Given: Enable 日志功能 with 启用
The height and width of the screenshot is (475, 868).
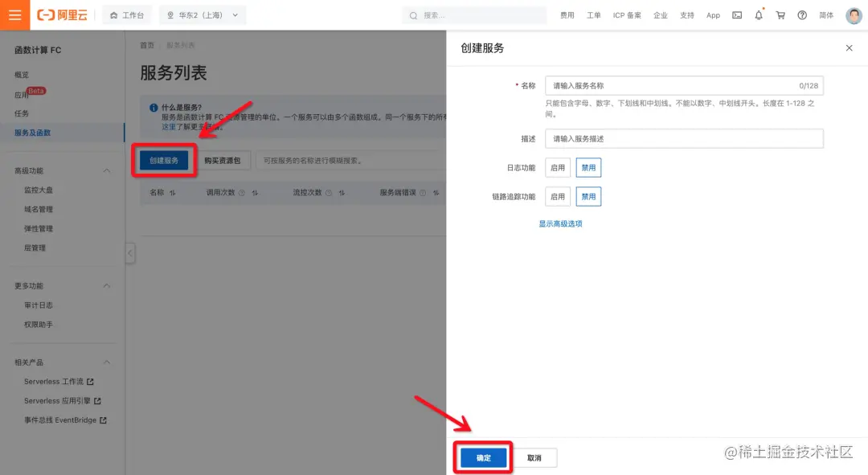Looking at the screenshot, I should tap(558, 168).
